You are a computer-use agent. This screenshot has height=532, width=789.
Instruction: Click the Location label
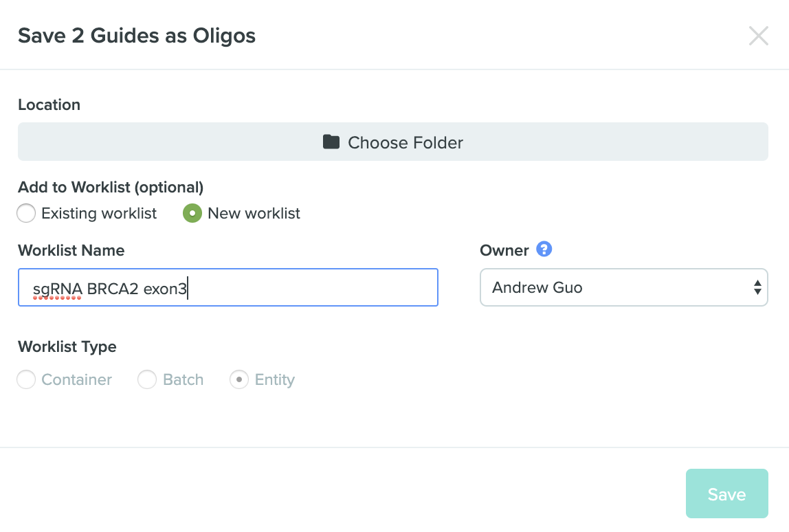49,104
